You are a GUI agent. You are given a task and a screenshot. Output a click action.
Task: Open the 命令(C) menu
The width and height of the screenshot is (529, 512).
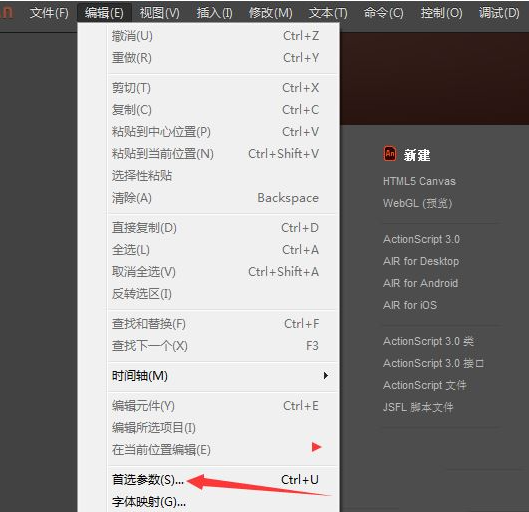pyautogui.click(x=384, y=13)
